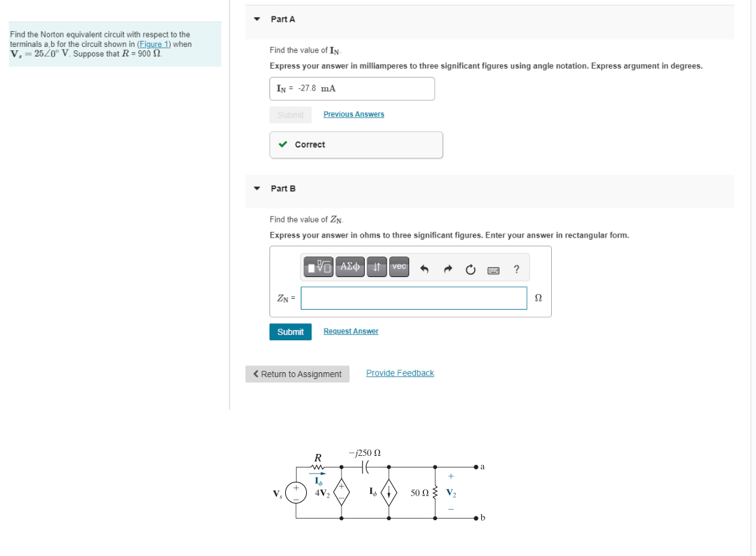Expand the Correct feedback panel
The width and height of the screenshot is (756, 556).
(356, 144)
